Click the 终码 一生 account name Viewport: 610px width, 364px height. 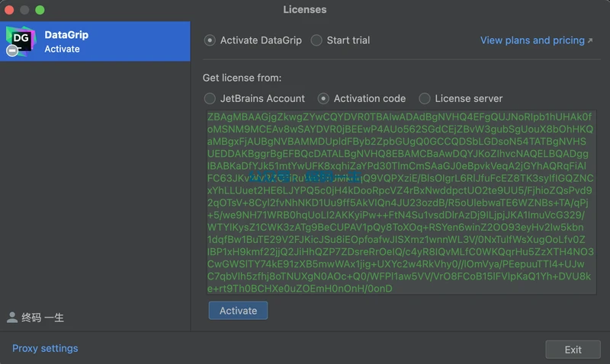43,318
